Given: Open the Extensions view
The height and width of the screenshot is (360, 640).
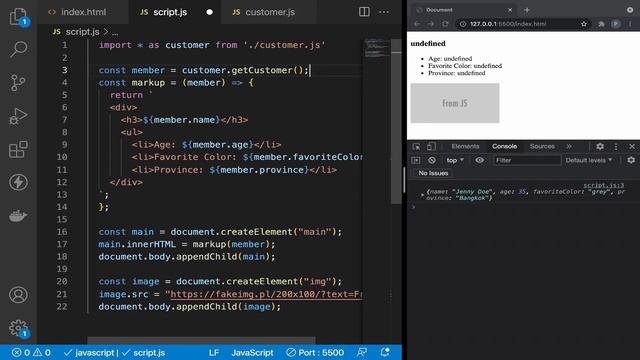Looking at the screenshot, I should click(x=18, y=149).
